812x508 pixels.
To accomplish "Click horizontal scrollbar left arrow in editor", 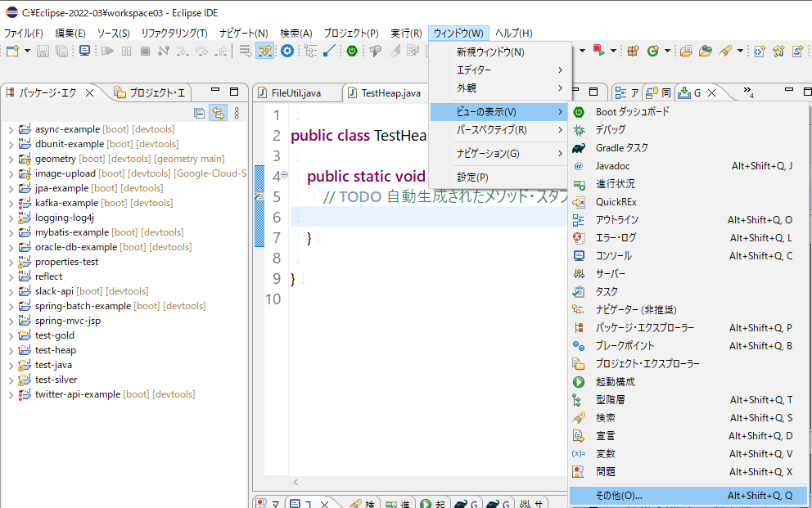I will click(295, 482).
